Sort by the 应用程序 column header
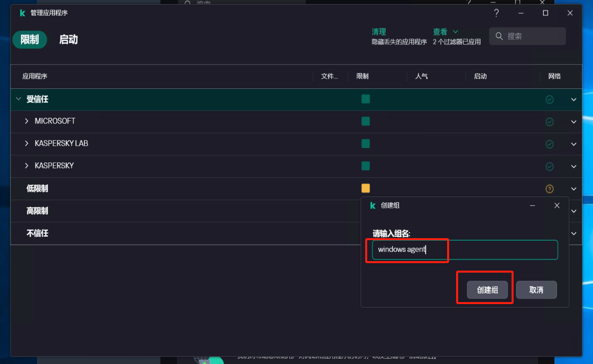593x364 pixels. click(x=34, y=76)
